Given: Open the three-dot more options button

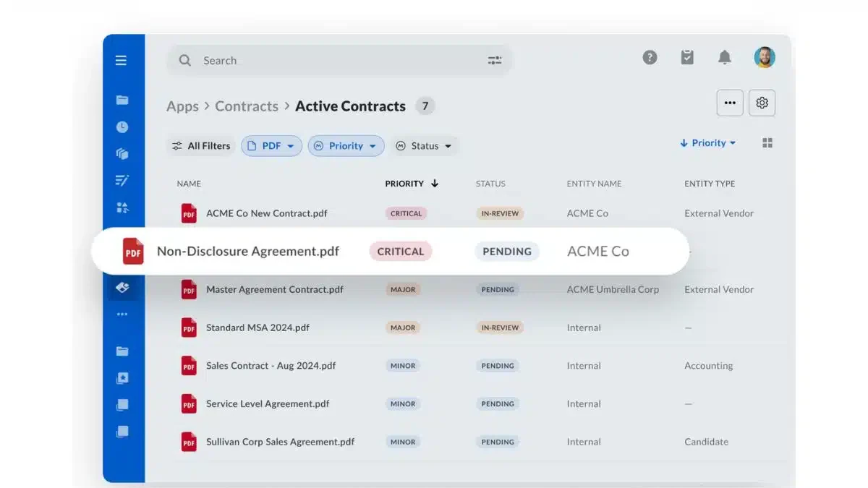Looking at the screenshot, I should point(730,103).
